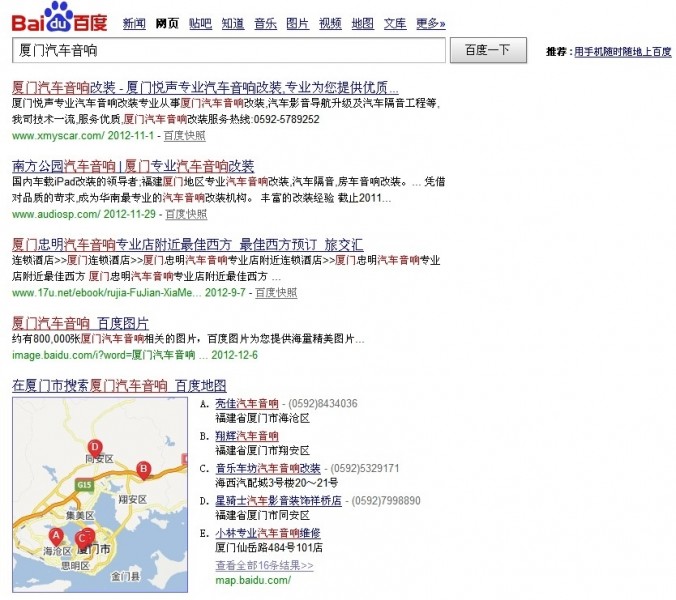The image size is (676, 600).
Task: Select map marker A in 海沧区
Action: 56,537
